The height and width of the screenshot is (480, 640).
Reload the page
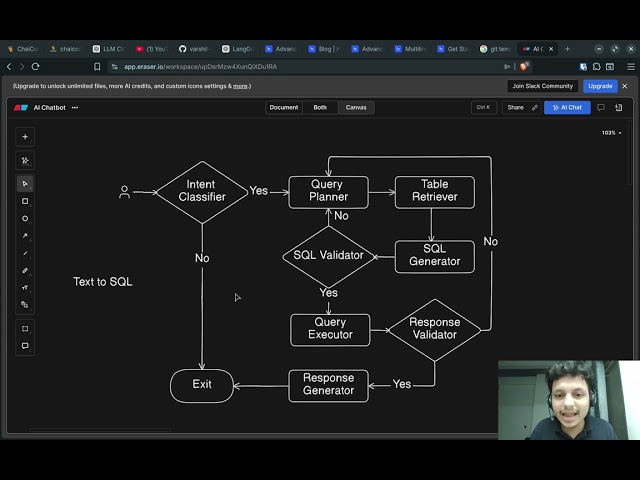pos(36,67)
